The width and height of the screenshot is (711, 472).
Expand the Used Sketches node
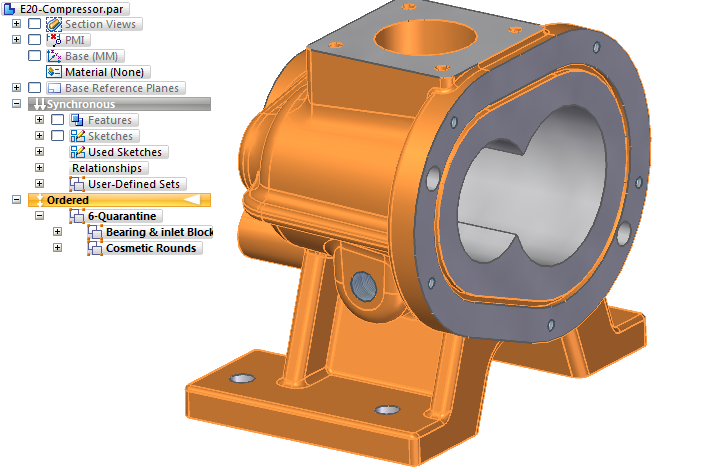point(39,151)
